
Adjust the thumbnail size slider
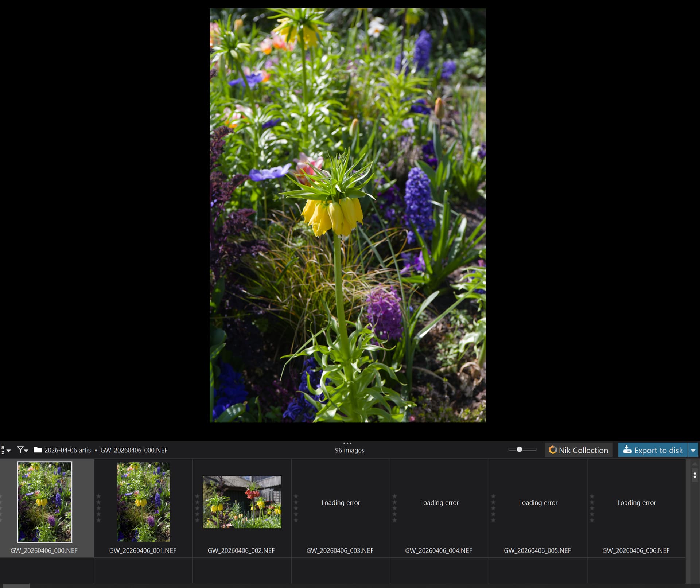coord(520,449)
